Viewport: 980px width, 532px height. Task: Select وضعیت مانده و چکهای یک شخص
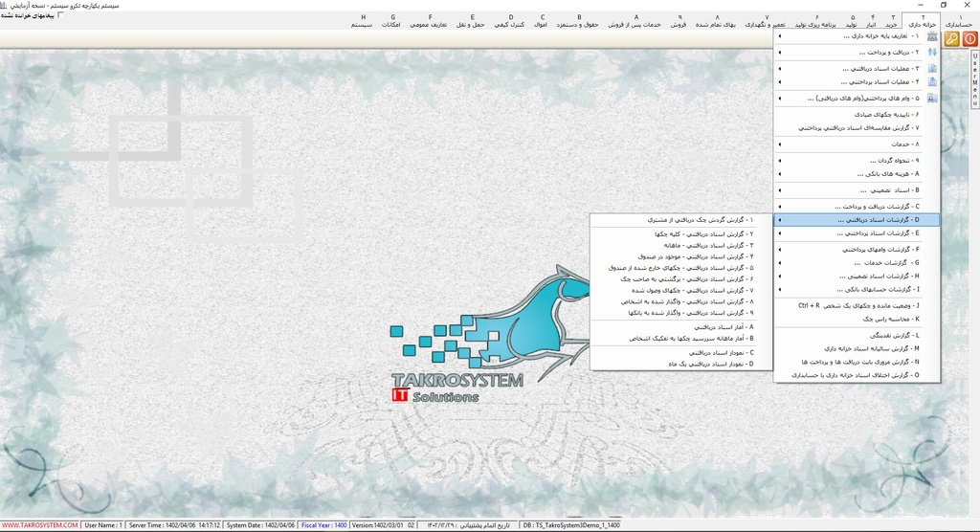point(857,305)
